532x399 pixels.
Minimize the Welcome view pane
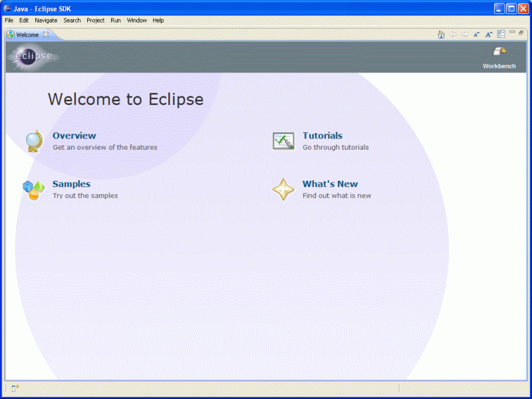click(x=512, y=32)
